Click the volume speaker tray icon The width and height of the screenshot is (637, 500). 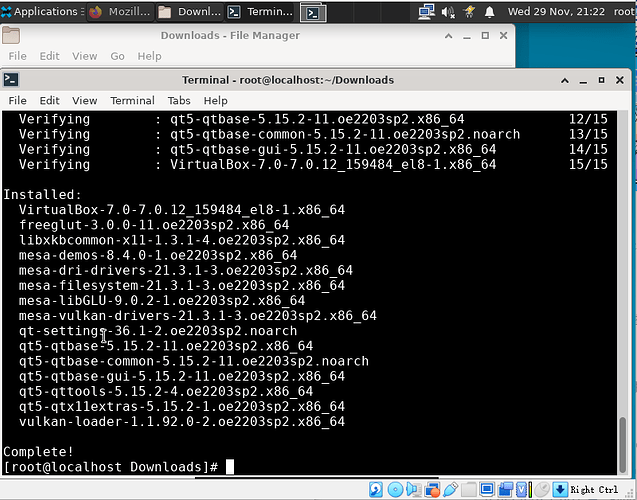(449, 12)
